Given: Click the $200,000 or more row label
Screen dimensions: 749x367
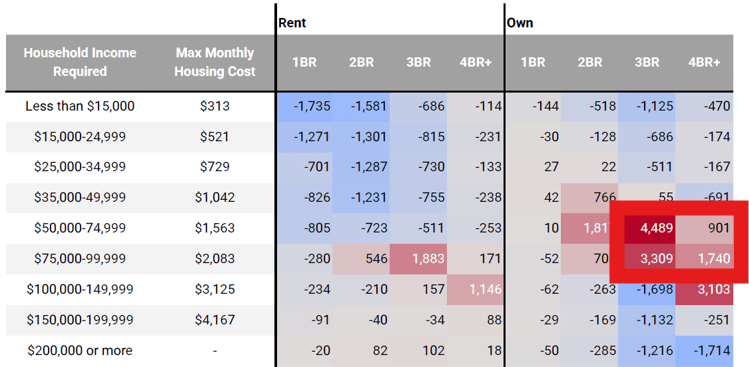Looking at the screenshot, I should [80, 351].
